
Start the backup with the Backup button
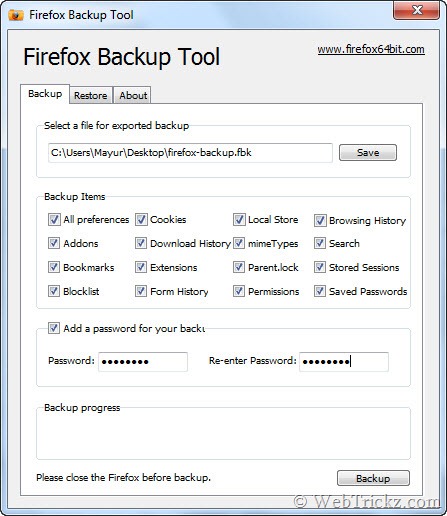[x=373, y=478]
